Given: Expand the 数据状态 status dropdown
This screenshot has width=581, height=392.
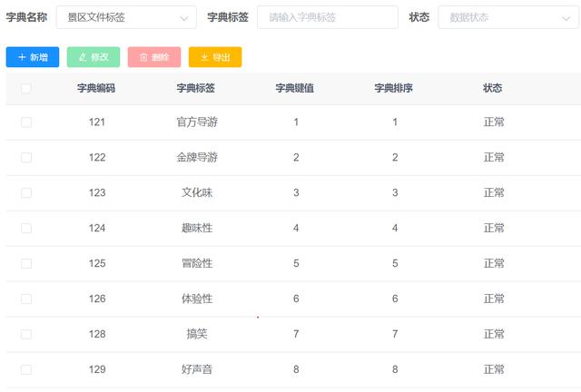Looking at the screenshot, I should (x=508, y=17).
